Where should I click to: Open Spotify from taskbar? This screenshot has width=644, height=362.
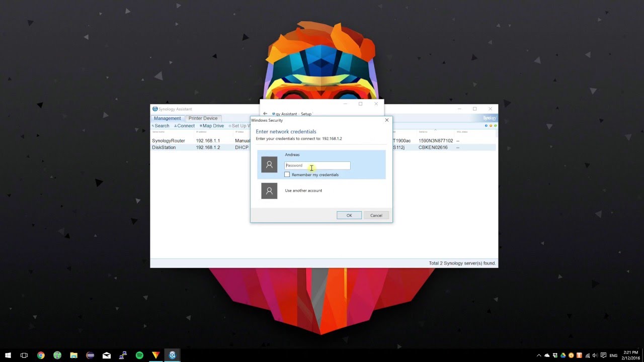139,355
